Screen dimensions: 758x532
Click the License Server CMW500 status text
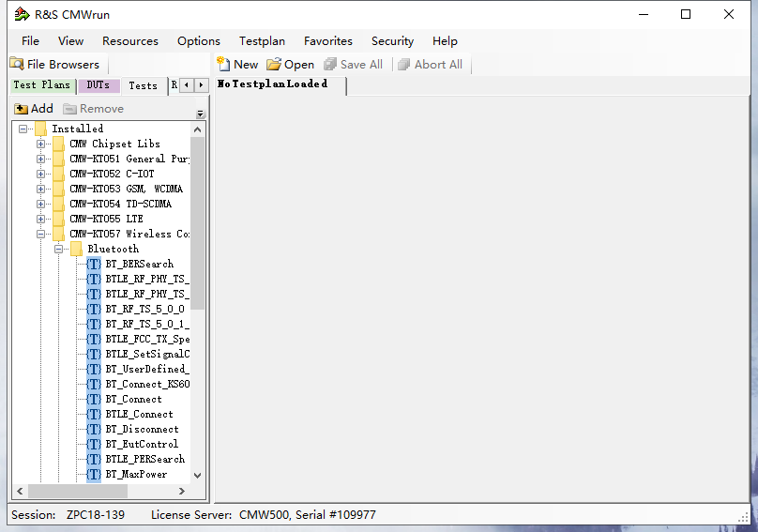pos(264,515)
